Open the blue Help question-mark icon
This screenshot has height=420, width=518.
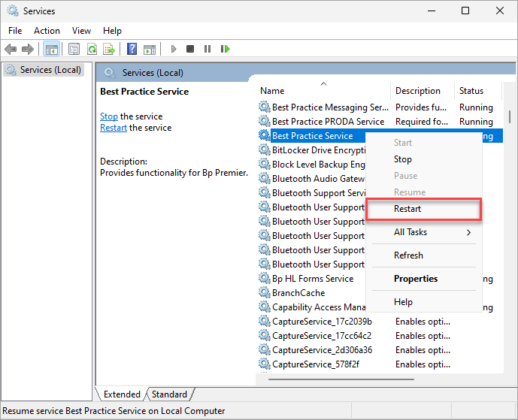132,49
